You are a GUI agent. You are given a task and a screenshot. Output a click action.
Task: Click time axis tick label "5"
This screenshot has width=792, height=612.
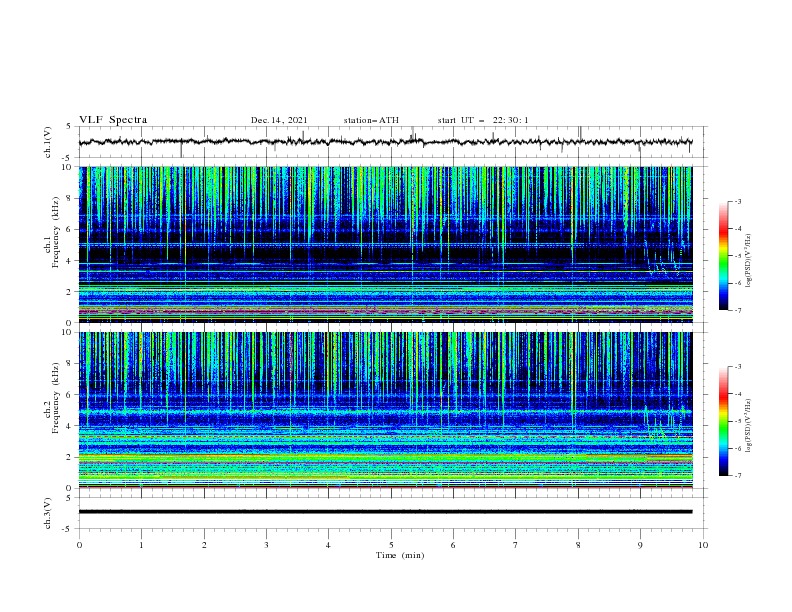tap(391, 545)
